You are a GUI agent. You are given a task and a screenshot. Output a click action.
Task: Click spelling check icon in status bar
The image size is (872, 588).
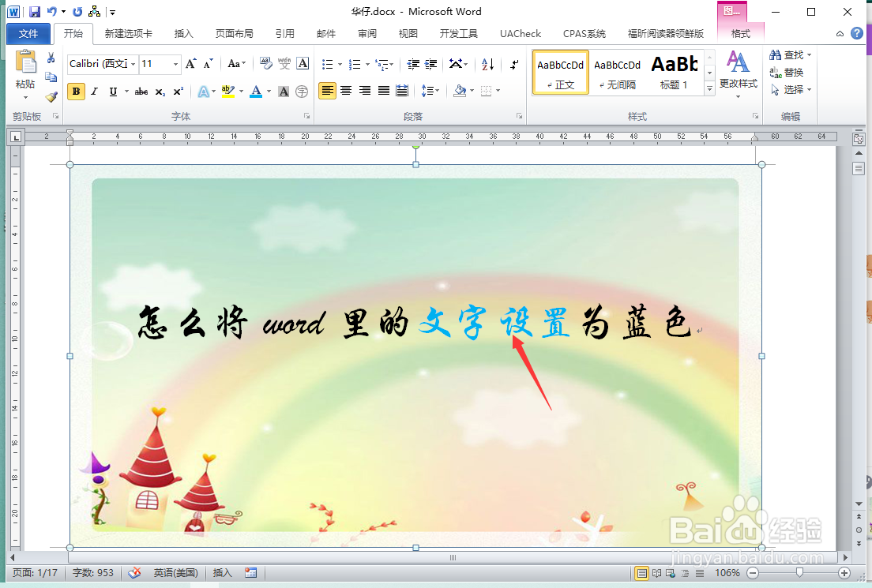coord(134,572)
